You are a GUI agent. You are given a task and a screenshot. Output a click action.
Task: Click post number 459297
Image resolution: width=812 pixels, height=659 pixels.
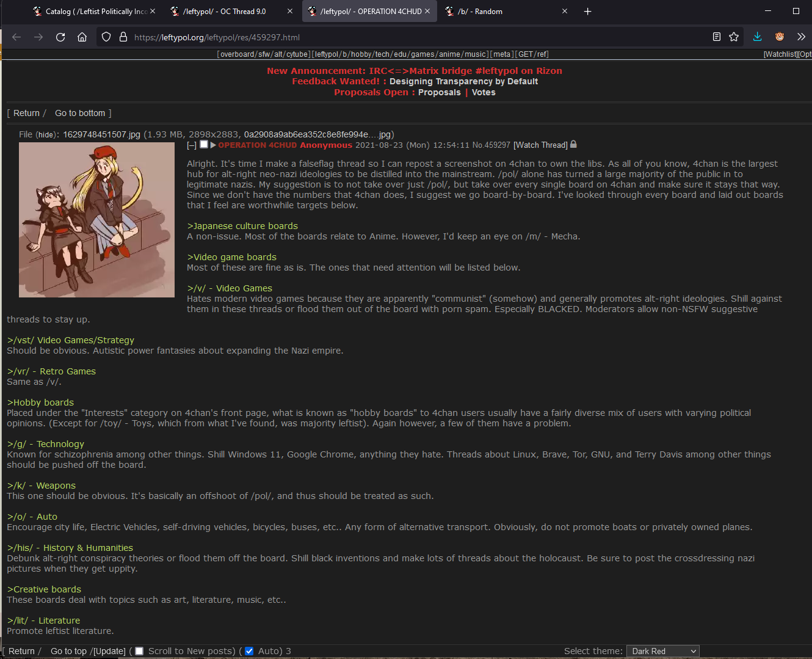[498, 145]
